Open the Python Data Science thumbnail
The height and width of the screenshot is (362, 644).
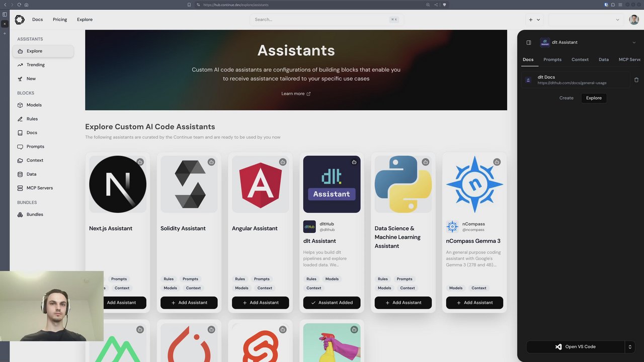403,184
